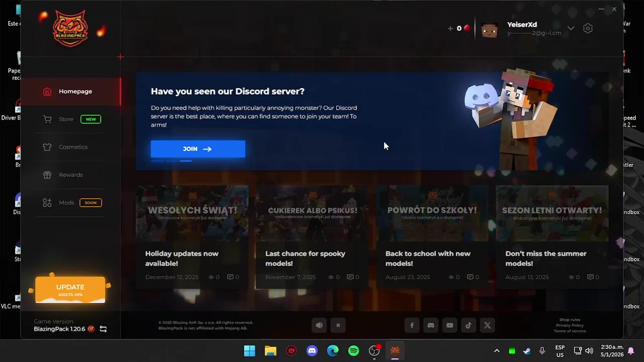The image size is (644, 362).
Task: Show hidden system tray icons
Action: coord(497,351)
